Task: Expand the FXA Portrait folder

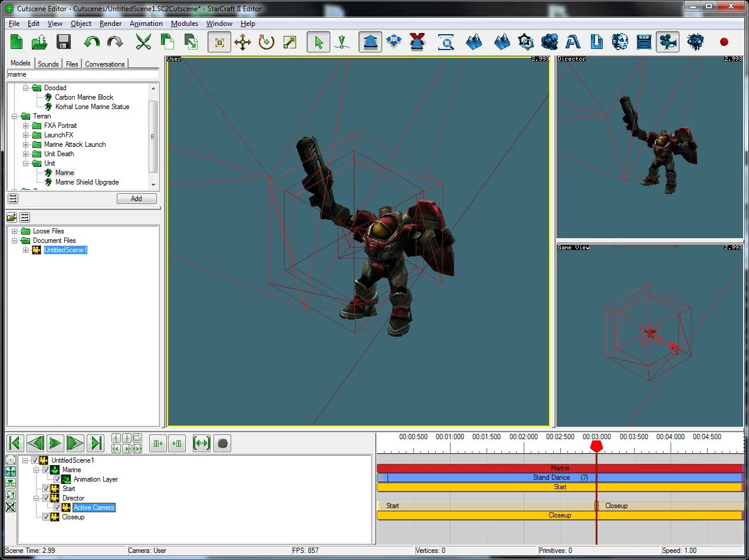Action: click(26, 126)
